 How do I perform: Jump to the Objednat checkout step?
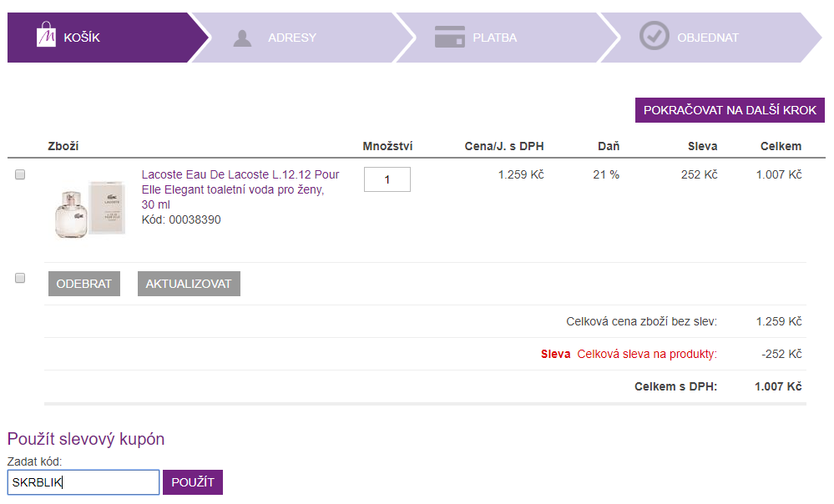[x=711, y=38]
